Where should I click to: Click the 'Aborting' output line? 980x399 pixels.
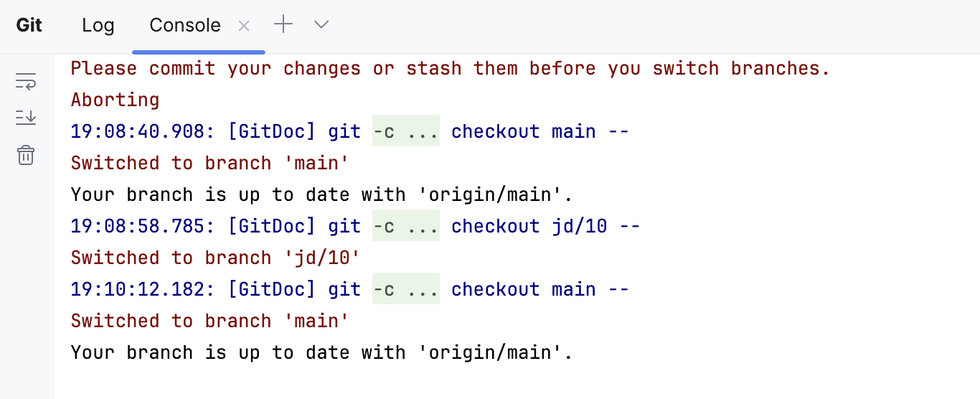tap(115, 100)
